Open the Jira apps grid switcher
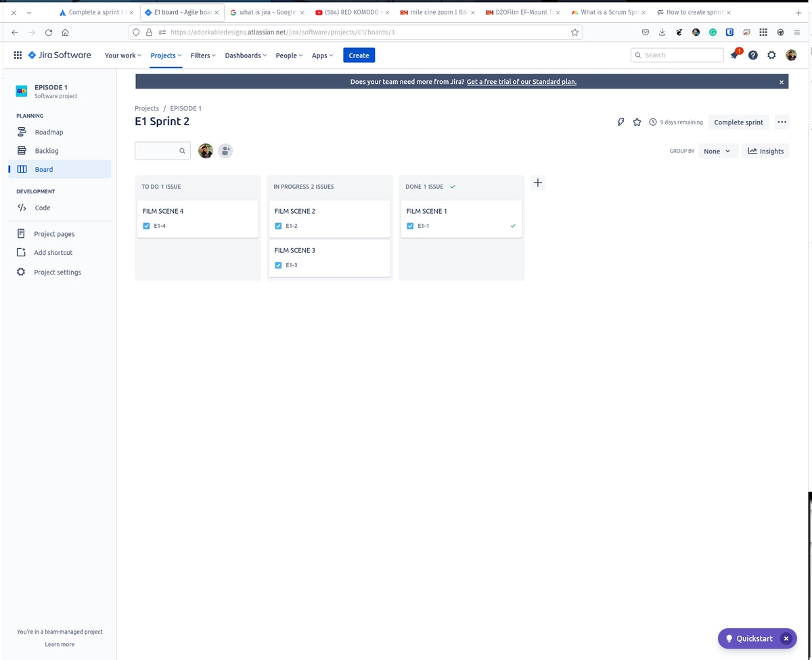This screenshot has width=812, height=660. pos(18,55)
